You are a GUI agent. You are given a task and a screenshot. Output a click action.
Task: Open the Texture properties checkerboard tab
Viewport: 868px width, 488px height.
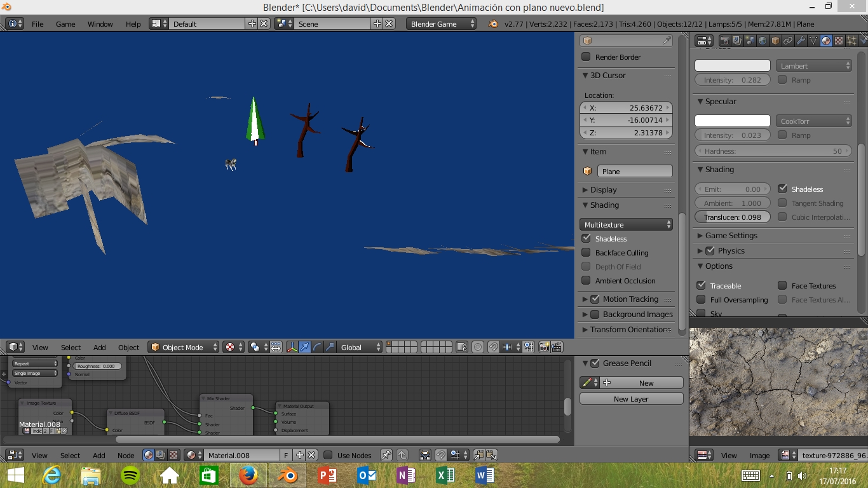coord(839,41)
